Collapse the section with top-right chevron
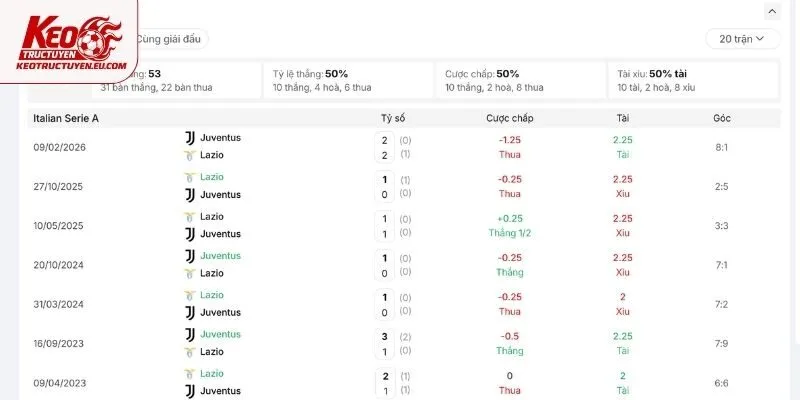 772,11
